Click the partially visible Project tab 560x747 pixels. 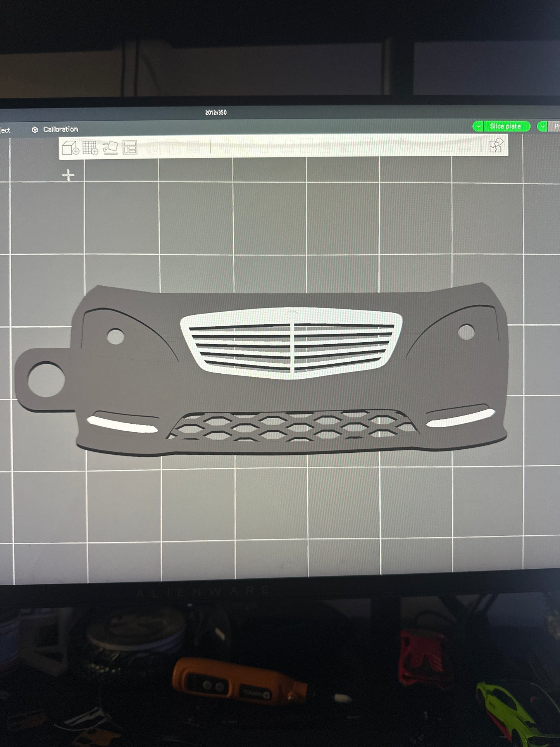pos(5,130)
